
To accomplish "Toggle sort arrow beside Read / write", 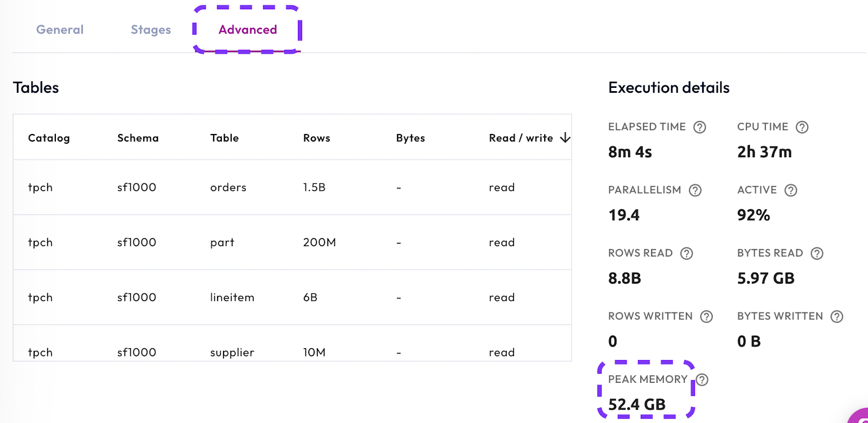I will [x=565, y=138].
